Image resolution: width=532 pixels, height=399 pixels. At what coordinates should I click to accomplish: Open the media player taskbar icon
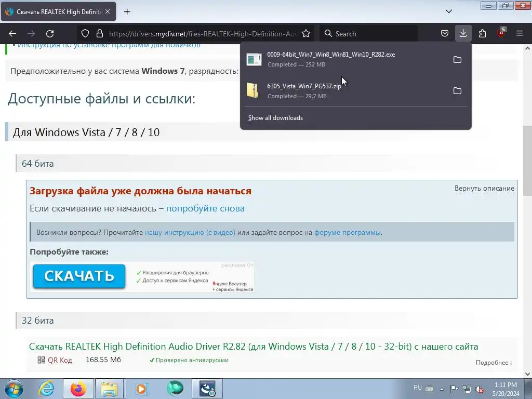[x=141, y=389]
